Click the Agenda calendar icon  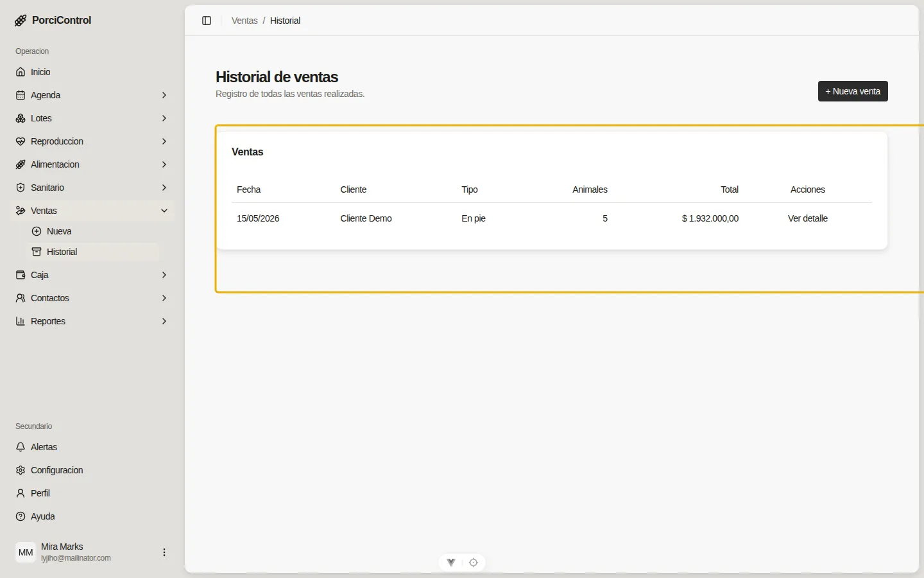(21, 95)
